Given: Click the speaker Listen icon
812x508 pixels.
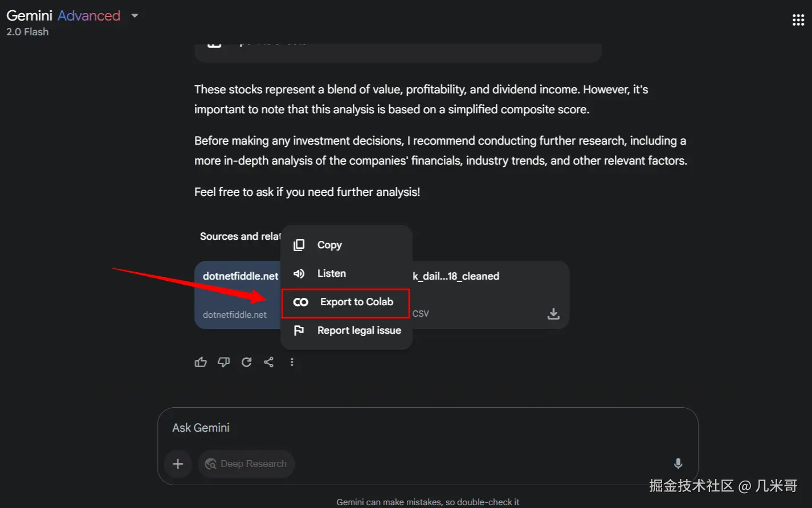Looking at the screenshot, I should click(x=299, y=273).
